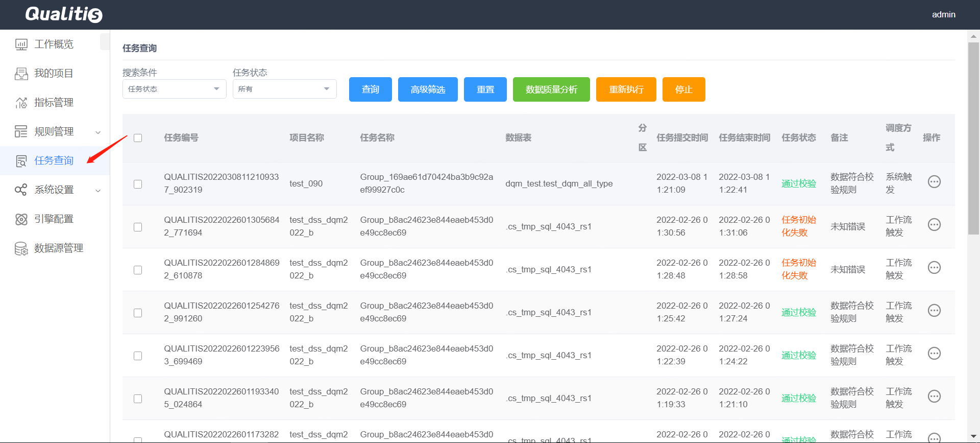Click the 我的项目 icon in sidebar
This screenshot has width=980, height=443.
point(21,74)
